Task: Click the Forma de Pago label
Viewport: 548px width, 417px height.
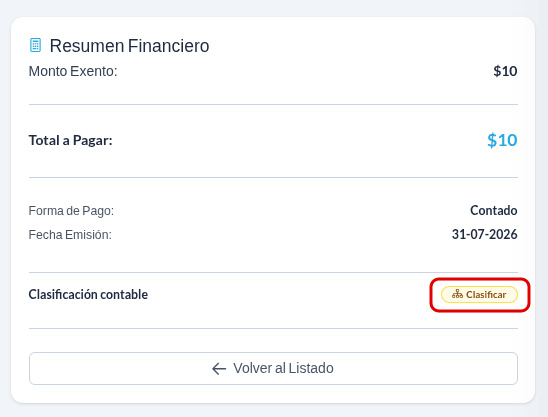Action: 71,211
